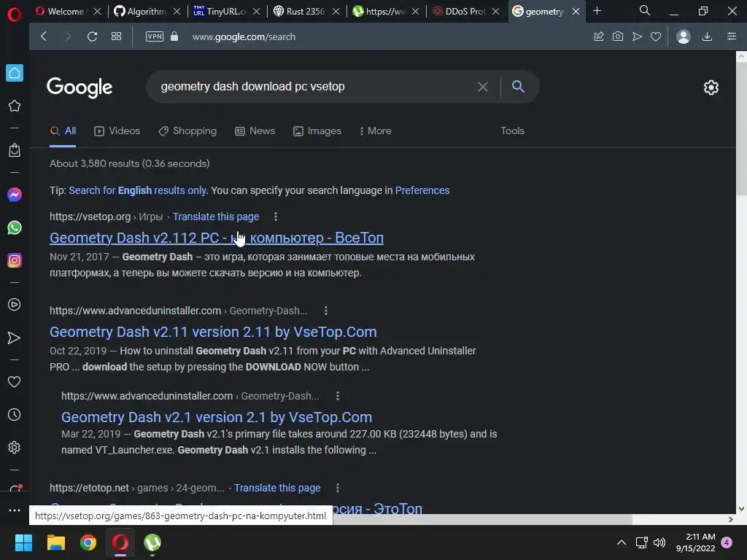Click Search for English results only
The height and width of the screenshot is (560, 747).
(x=138, y=190)
